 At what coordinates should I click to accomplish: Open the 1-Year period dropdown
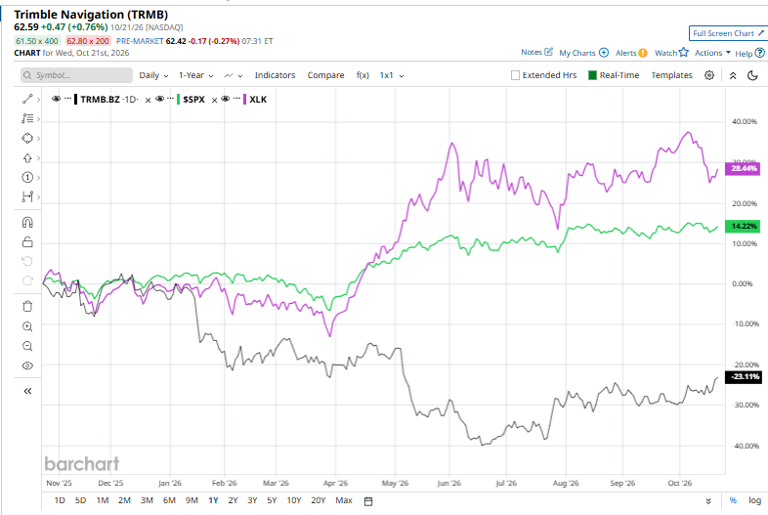pyautogui.click(x=196, y=75)
